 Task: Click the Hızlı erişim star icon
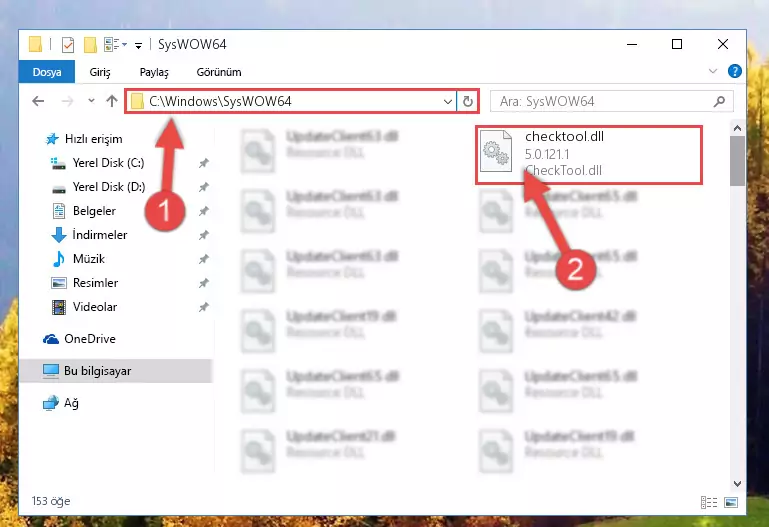[52, 139]
